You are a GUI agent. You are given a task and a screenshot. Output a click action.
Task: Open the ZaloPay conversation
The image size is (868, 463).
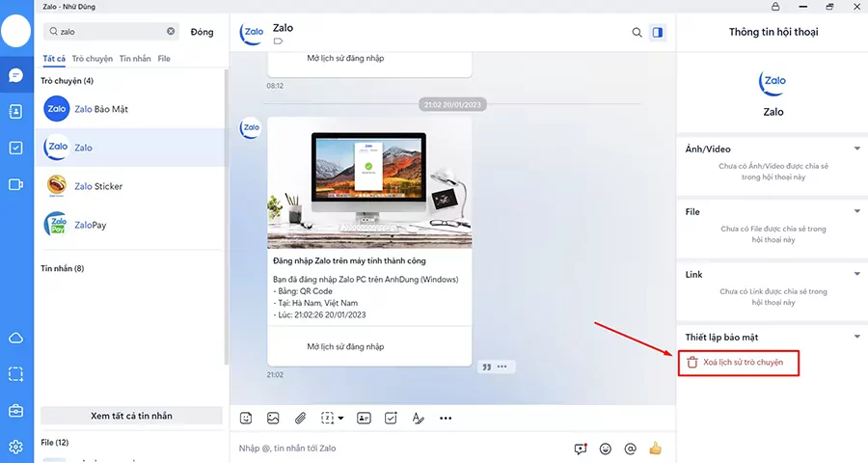[x=130, y=225]
